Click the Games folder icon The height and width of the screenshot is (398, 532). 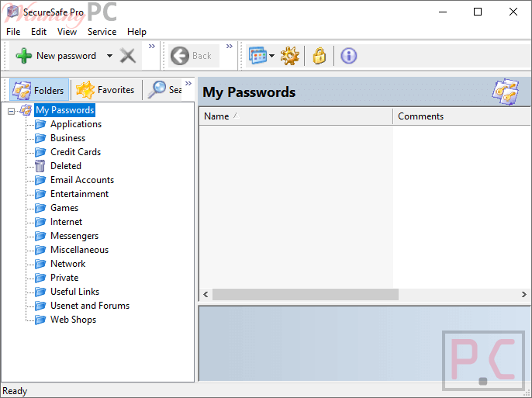40,208
